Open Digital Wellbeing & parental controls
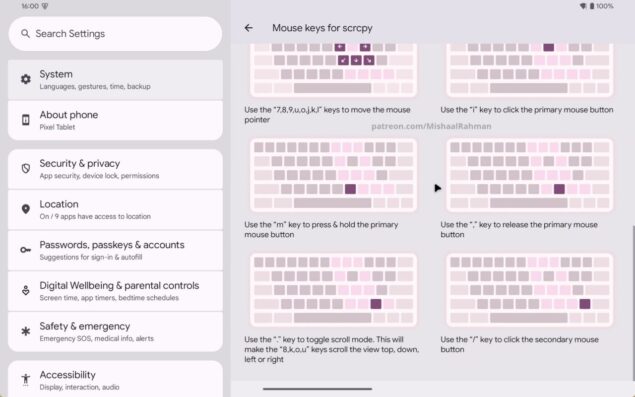This screenshot has height=397, width=635. (x=115, y=291)
